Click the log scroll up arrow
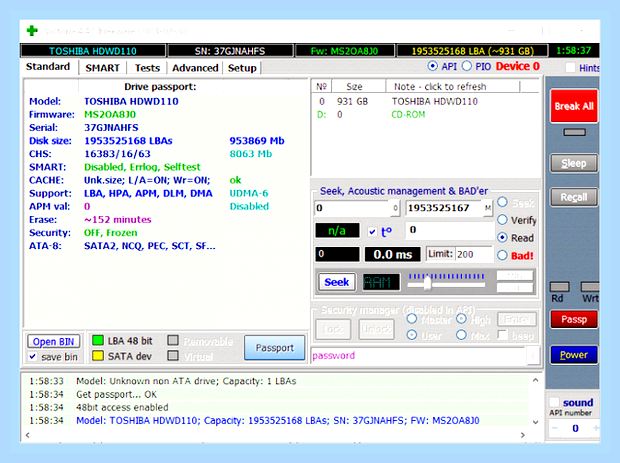 click(535, 380)
